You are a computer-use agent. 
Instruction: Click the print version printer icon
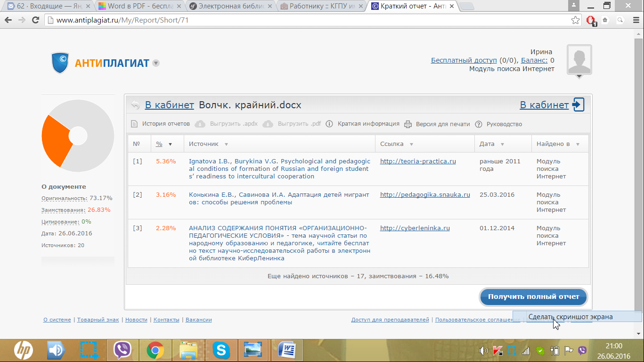tap(408, 124)
